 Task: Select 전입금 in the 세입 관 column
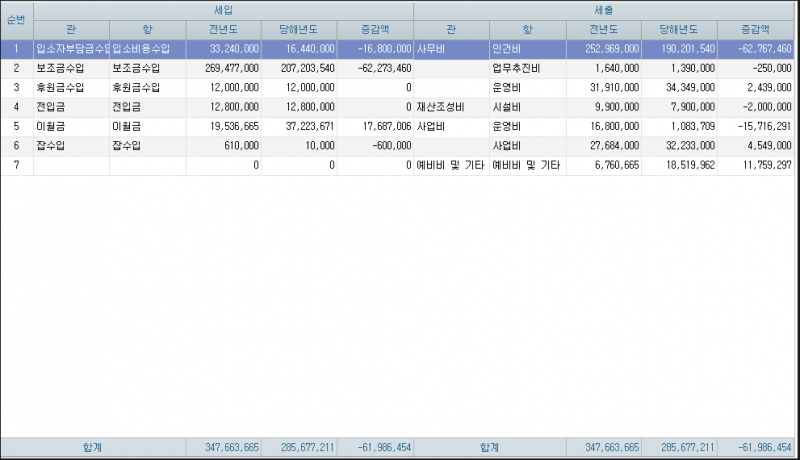[71, 108]
